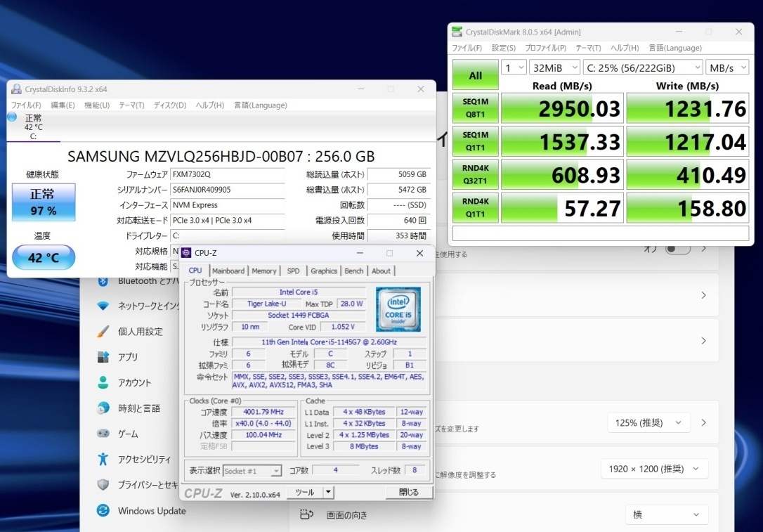Click CrystalDiskInfo title bar app icon
The width and height of the screenshot is (763, 532).
click(17, 89)
